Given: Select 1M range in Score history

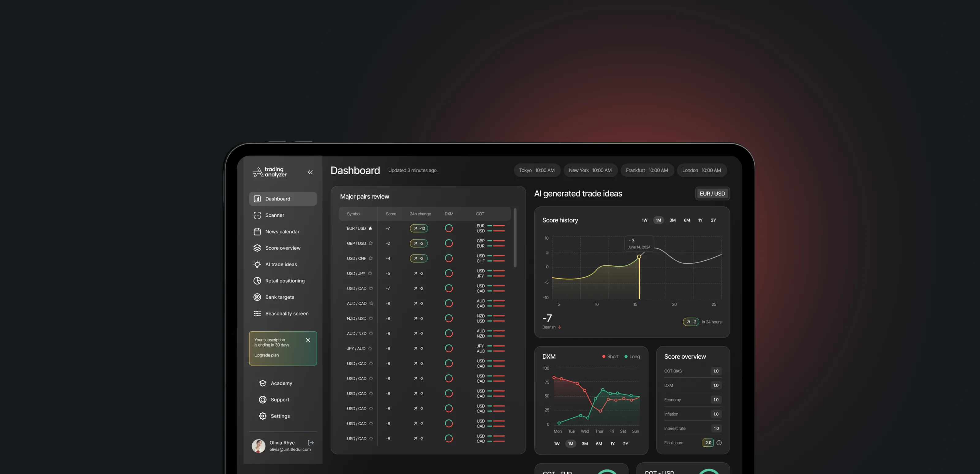Looking at the screenshot, I should pyautogui.click(x=658, y=220).
